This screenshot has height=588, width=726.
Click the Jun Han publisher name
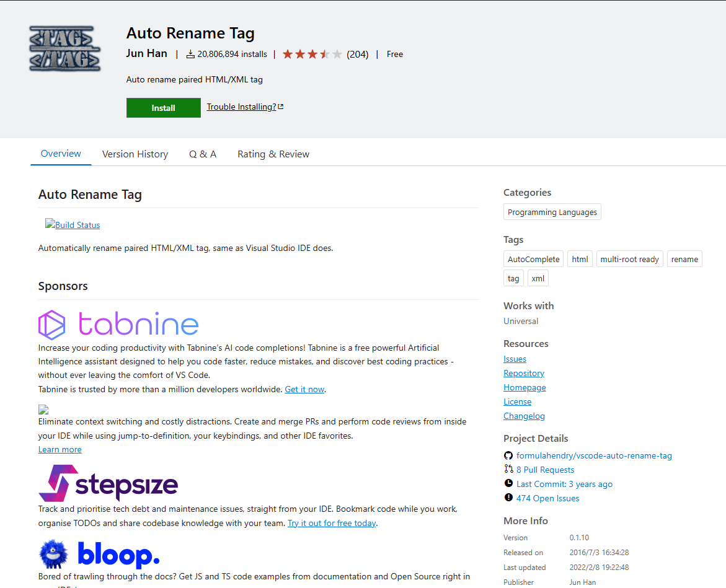pyautogui.click(x=146, y=54)
